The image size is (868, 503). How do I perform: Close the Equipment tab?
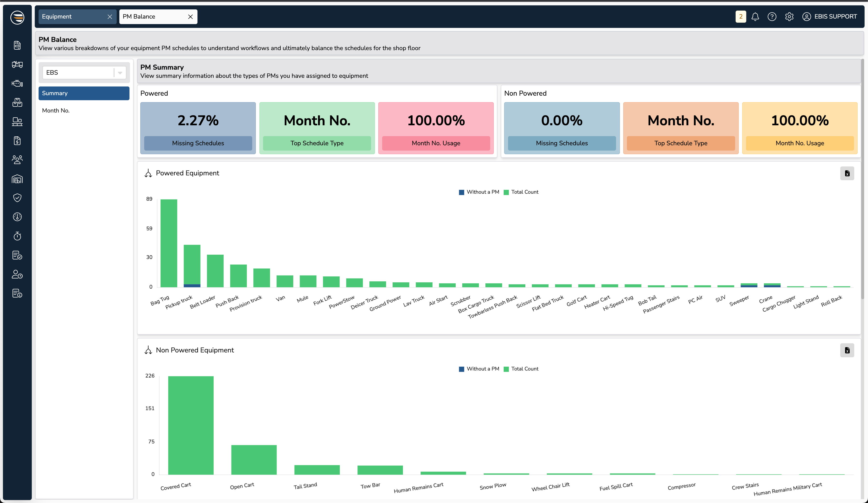click(x=109, y=17)
